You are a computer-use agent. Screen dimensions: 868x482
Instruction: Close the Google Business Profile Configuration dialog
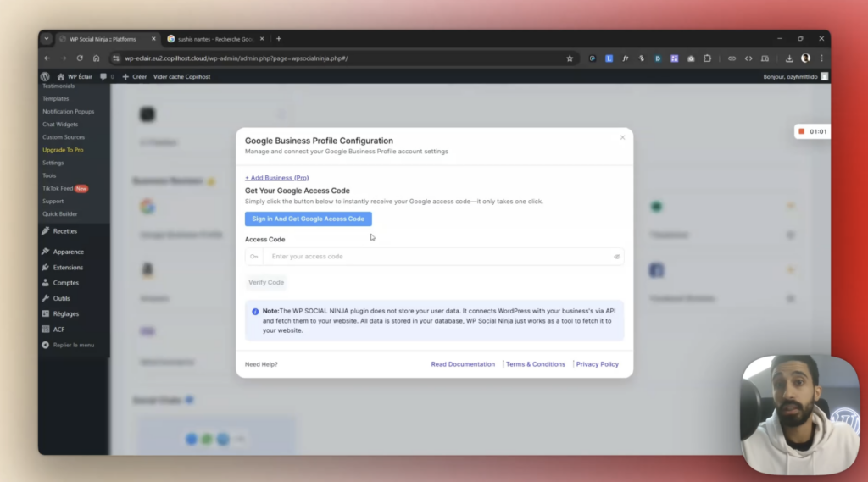[x=622, y=137]
